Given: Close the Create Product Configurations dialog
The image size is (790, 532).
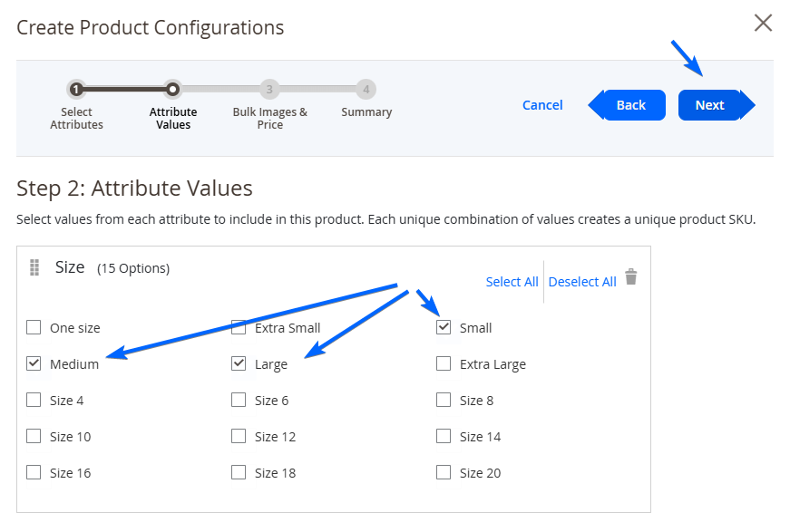Looking at the screenshot, I should pyautogui.click(x=763, y=24).
